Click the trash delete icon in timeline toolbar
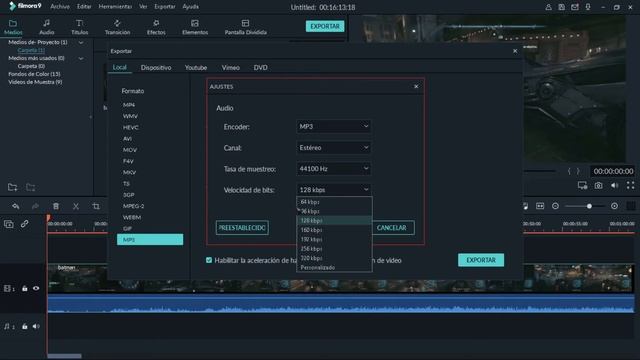640x360 pixels. coord(56,206)
